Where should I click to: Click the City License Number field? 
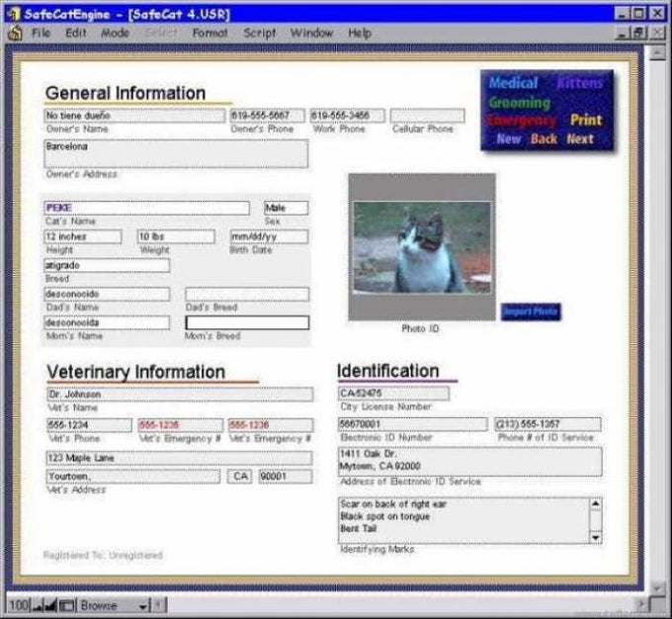pyautogui.click(x=394, y=393)
